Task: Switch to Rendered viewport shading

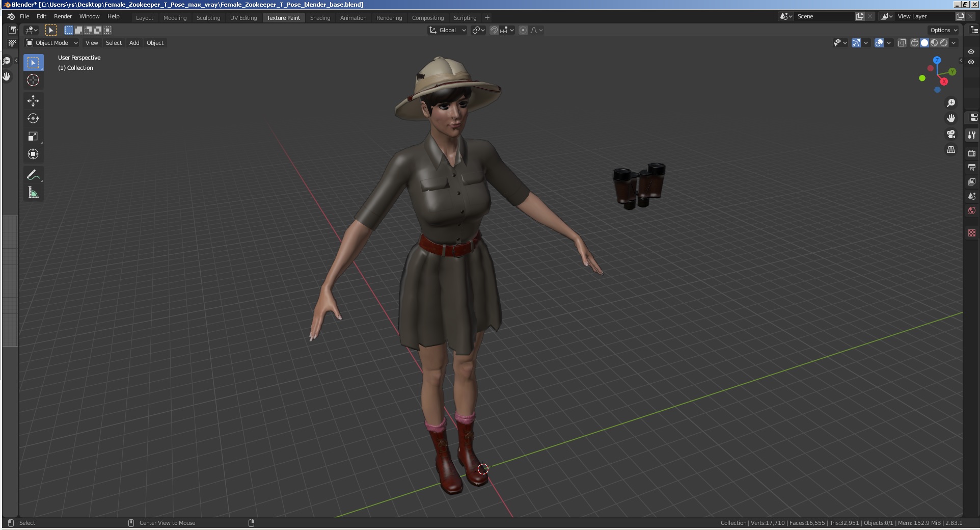Action: pyautogui.click(x=944, y=43)
